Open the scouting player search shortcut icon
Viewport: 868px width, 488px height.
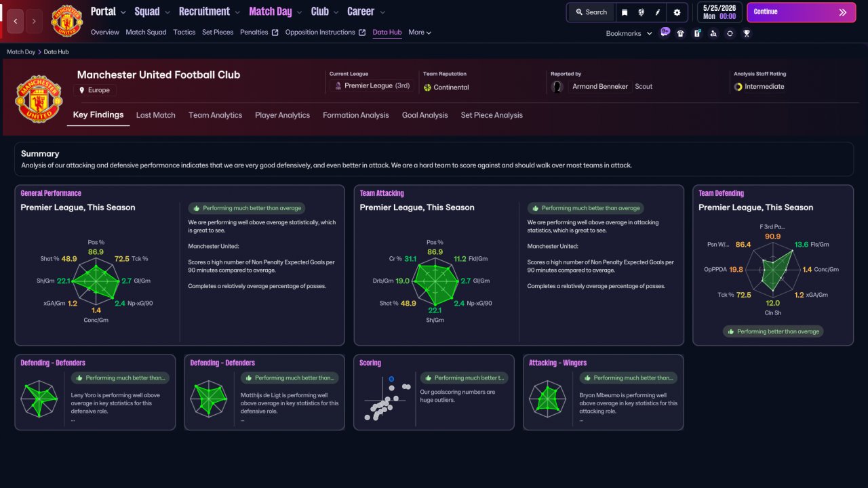713,33
